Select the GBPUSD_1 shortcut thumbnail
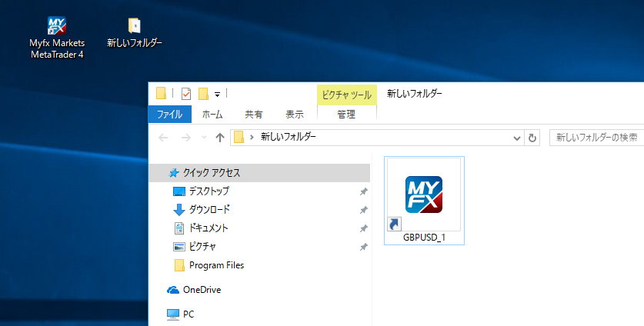This screenshot has width=644, height=326. 424,195
